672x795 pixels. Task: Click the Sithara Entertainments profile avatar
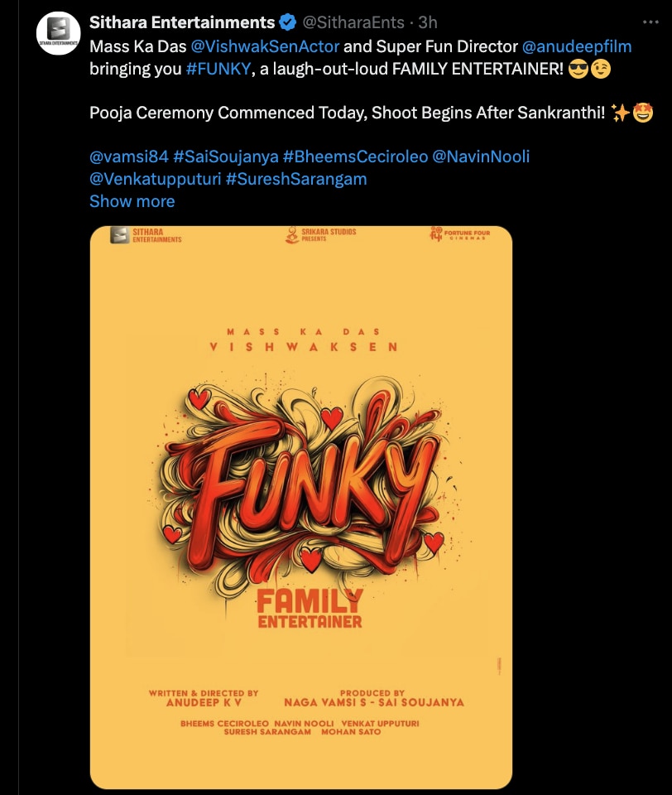[58, 35]
